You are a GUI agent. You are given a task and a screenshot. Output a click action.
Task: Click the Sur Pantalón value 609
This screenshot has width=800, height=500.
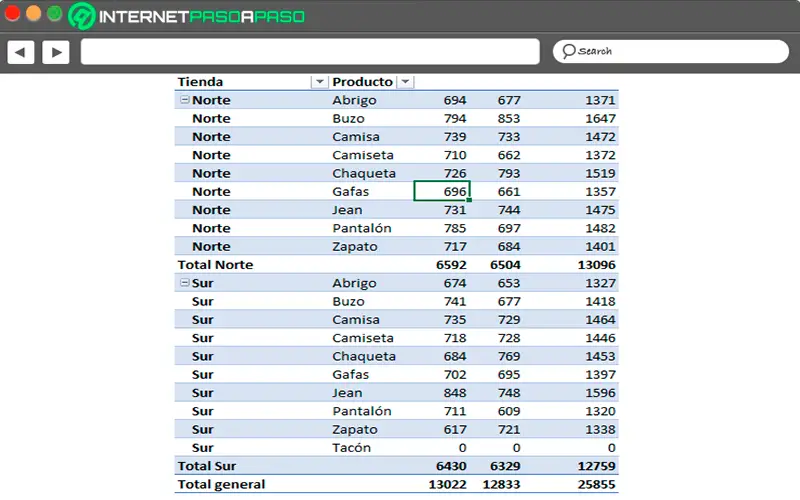(x=509, y=411)
